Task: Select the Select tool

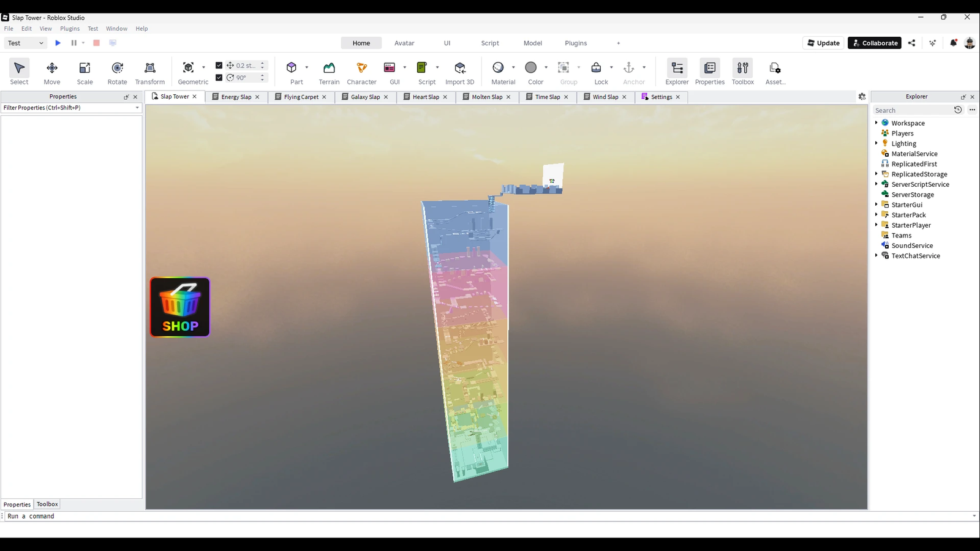Action: tap(19, 72)
